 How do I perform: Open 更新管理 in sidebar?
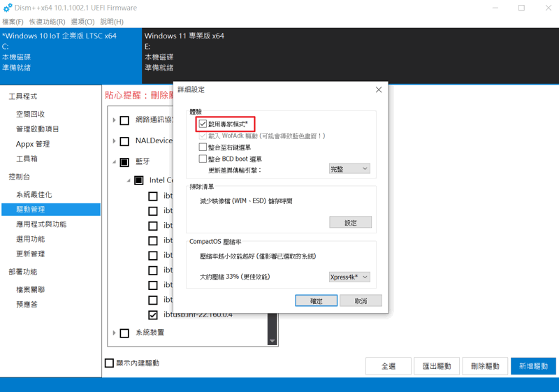(x=31, y=254)
